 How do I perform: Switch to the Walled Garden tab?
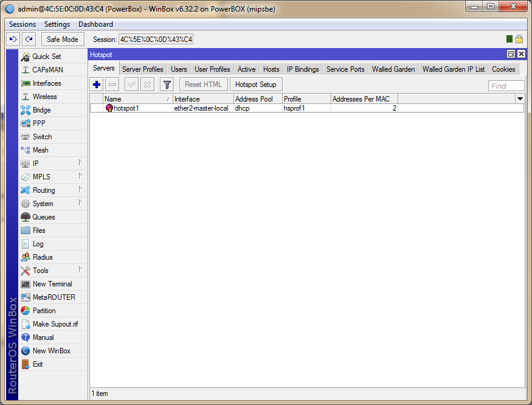tap(393, 69)
